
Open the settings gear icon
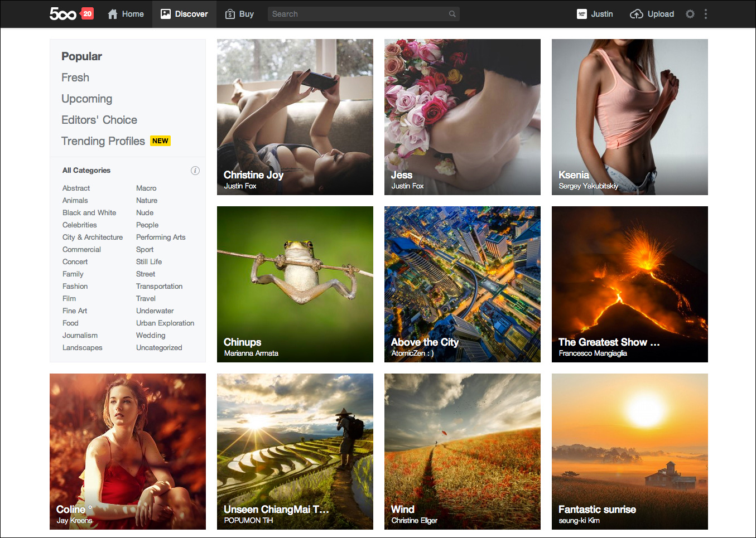(x=690, y=14)
